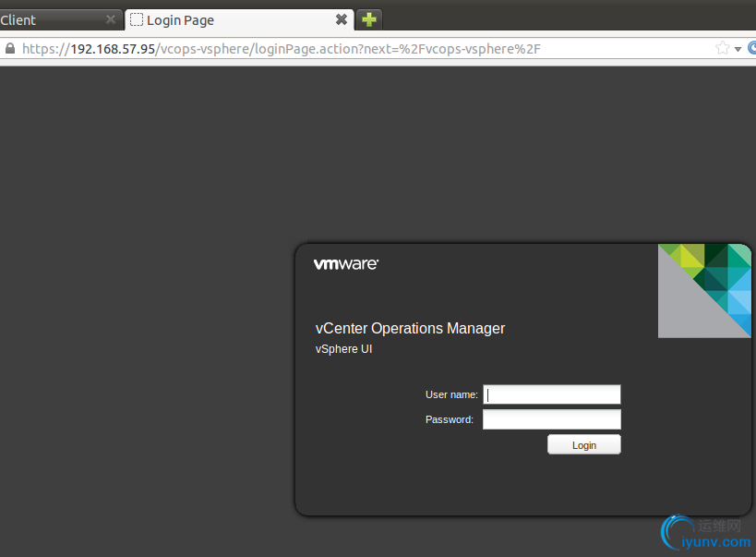The width and height of the screenshot is (756, 557).
Task: Close the Login Page tab
Action: [342, 19]
